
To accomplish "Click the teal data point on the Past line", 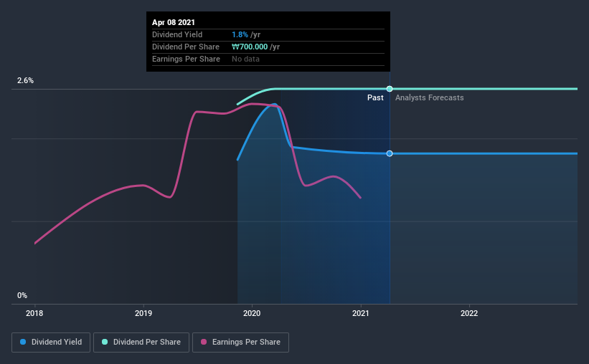I will click(390, 89).
